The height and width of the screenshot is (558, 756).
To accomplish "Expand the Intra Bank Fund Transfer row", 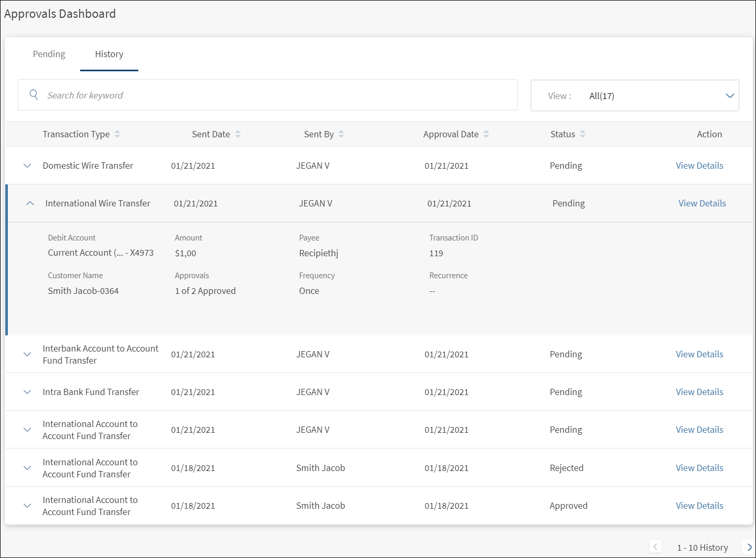I will (27, 392).
